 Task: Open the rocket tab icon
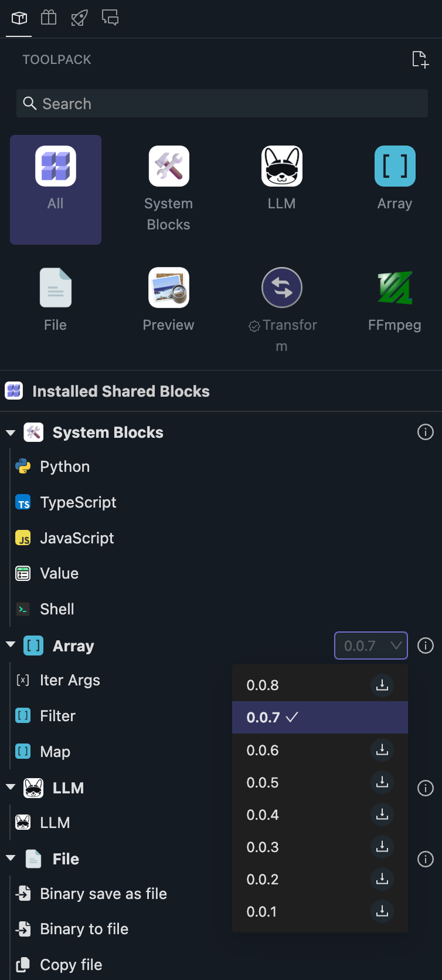[79, 18]
